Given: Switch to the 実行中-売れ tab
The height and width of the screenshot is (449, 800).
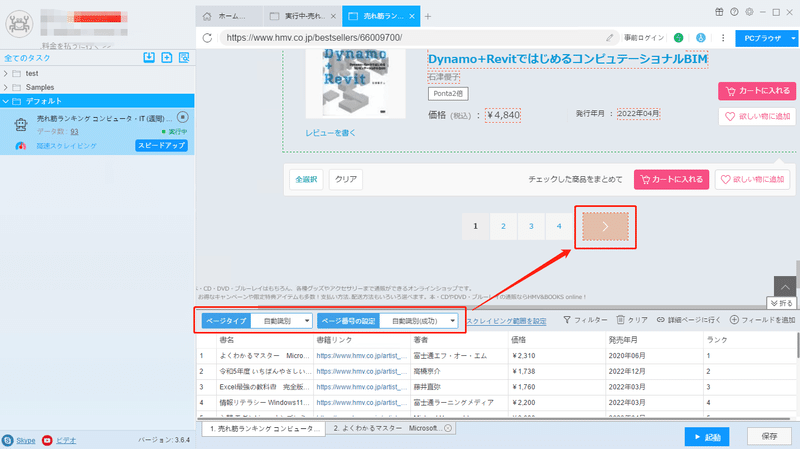Looking at the screenshot, I should click(303, 16).
